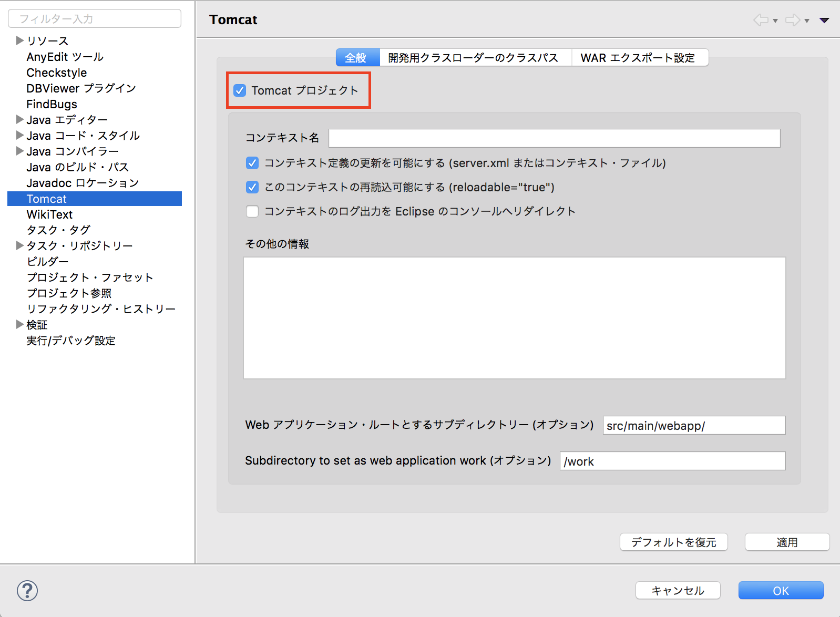Screen dimensions: 840x617
Task: Select WikiText in the tree
Action: pos(49,214)
